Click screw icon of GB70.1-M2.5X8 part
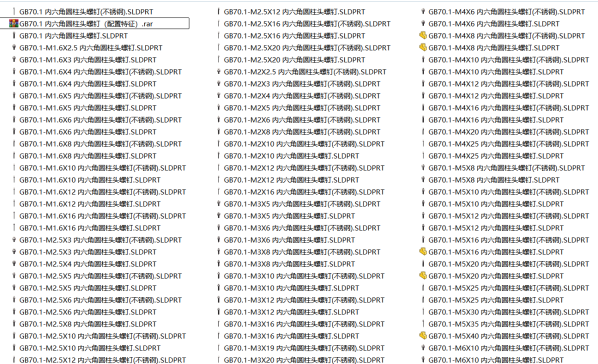This screenshot has height=364, width=598. pyautogui.click(x=14, y=324)
